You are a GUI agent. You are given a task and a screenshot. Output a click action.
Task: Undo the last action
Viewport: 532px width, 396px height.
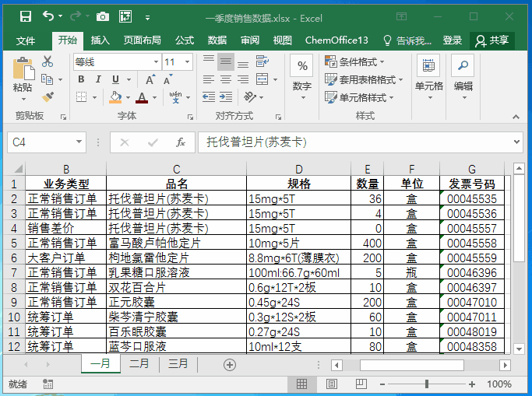(x=48, y=16)
